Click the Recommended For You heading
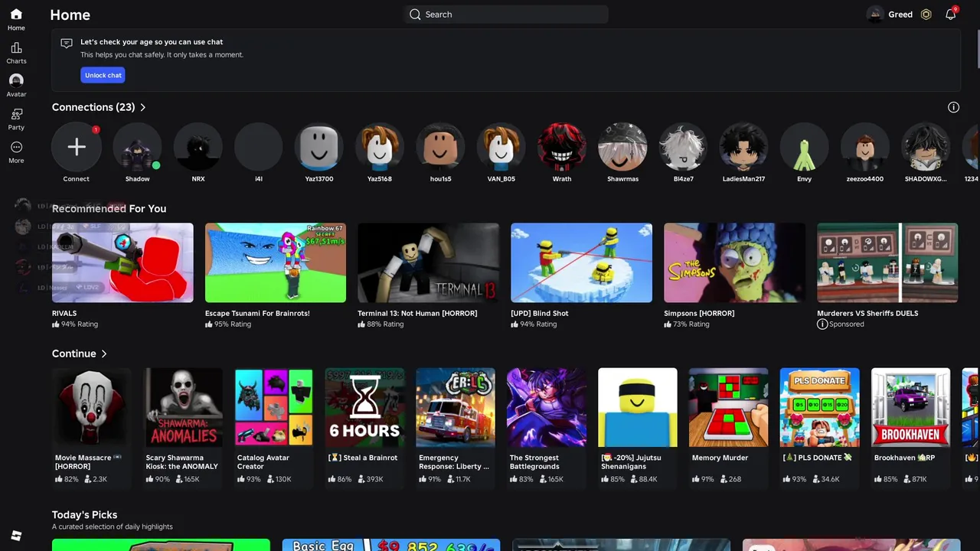Screen dimensions: 980x551 [109, 208]
